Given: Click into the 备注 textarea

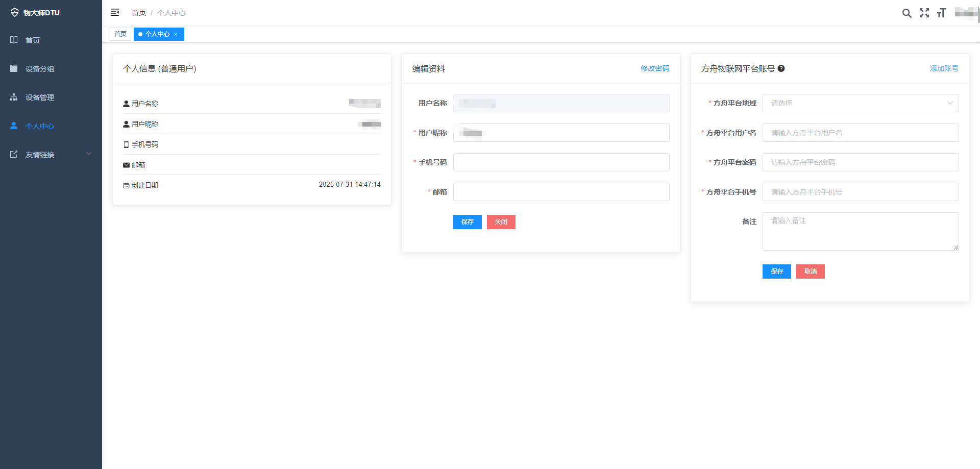Looking at the screenshot, I should click(x=860, y=231).
